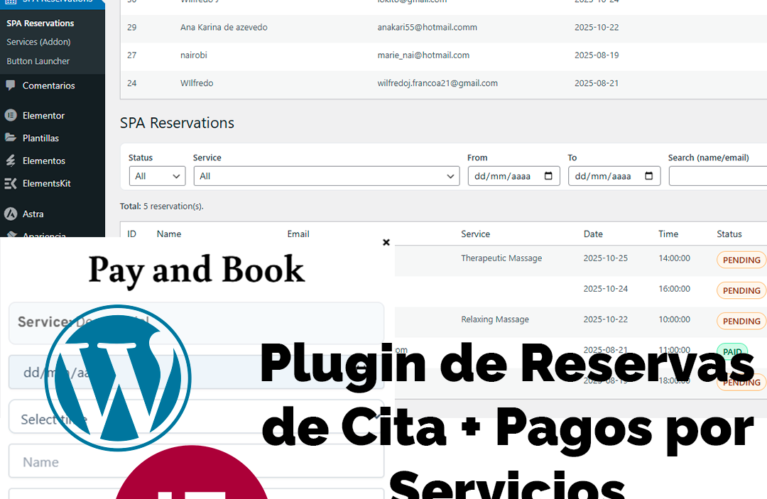
Task: Click the Elementos sidebar icon
Action: [10, 160]
